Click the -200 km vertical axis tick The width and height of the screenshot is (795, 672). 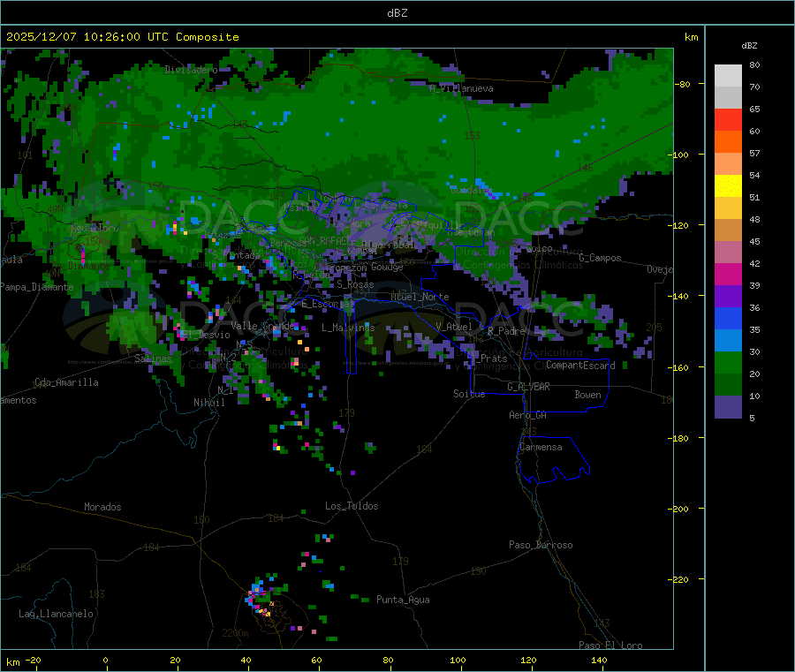pos(678,509)
